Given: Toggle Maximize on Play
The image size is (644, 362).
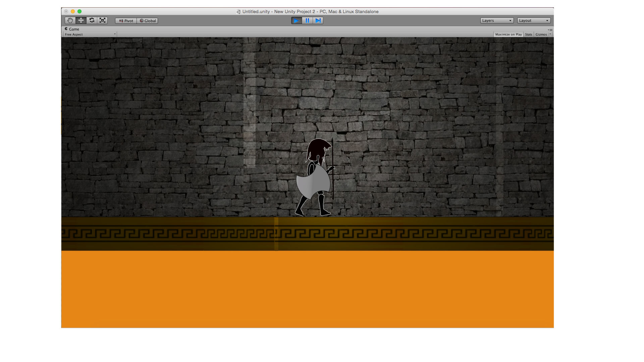Looking at the screenshot, I should (x=508, y=35).
